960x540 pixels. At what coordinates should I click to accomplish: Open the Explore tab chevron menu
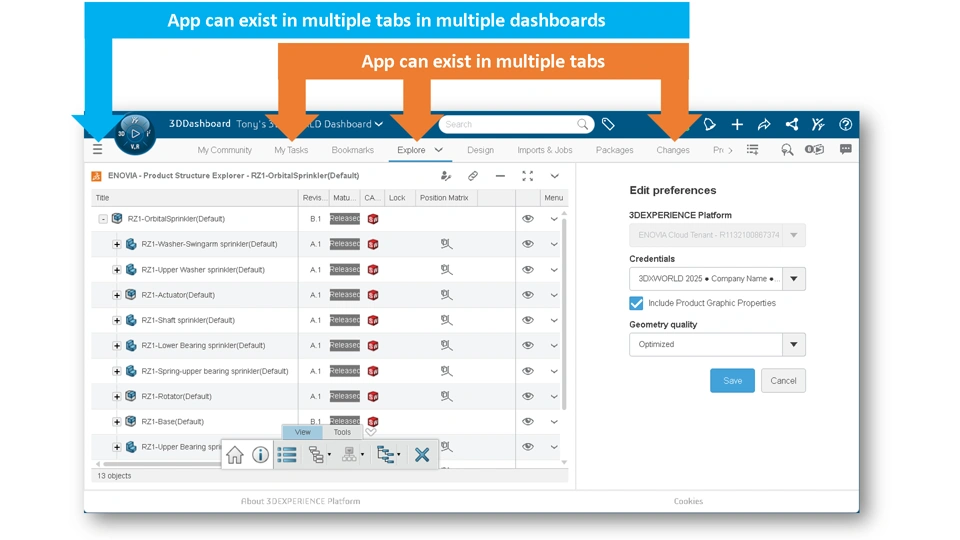coord(438,150)
